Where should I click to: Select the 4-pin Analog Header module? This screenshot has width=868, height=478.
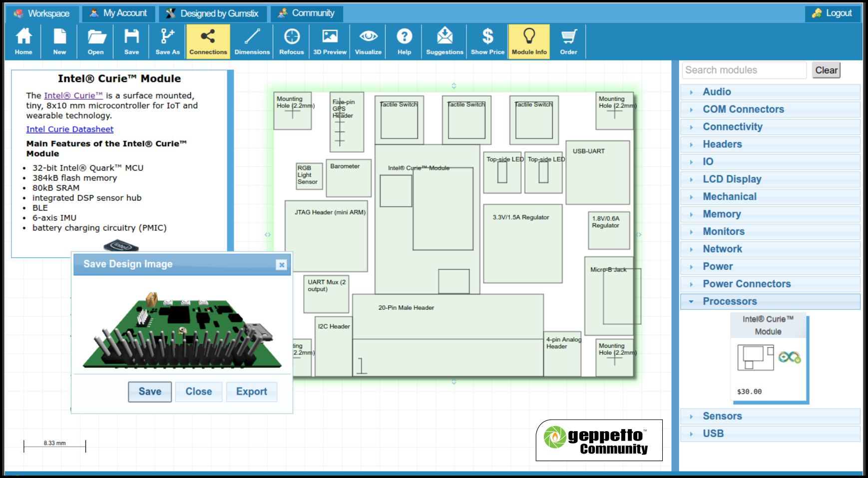point(562,354)
